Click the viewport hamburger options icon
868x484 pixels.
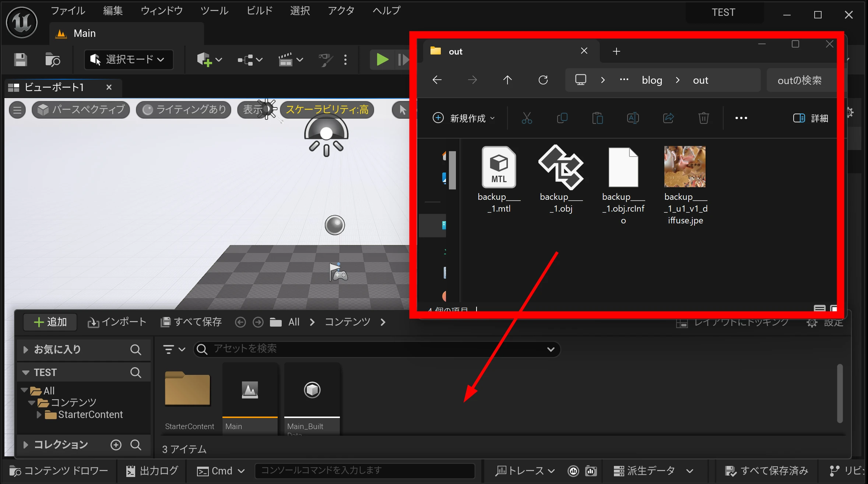[17, 110]
